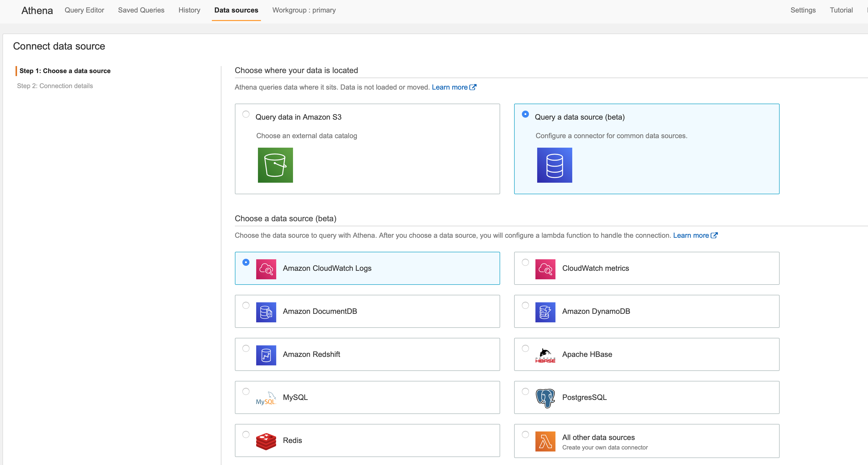Select the MySQL radio button

click(246, 392)
